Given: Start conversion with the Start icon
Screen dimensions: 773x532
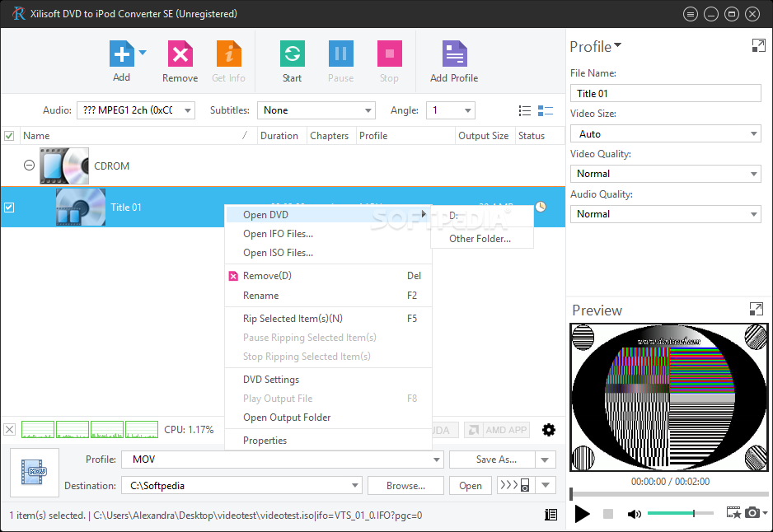Looking at the screenshot, I should point(292,56).
